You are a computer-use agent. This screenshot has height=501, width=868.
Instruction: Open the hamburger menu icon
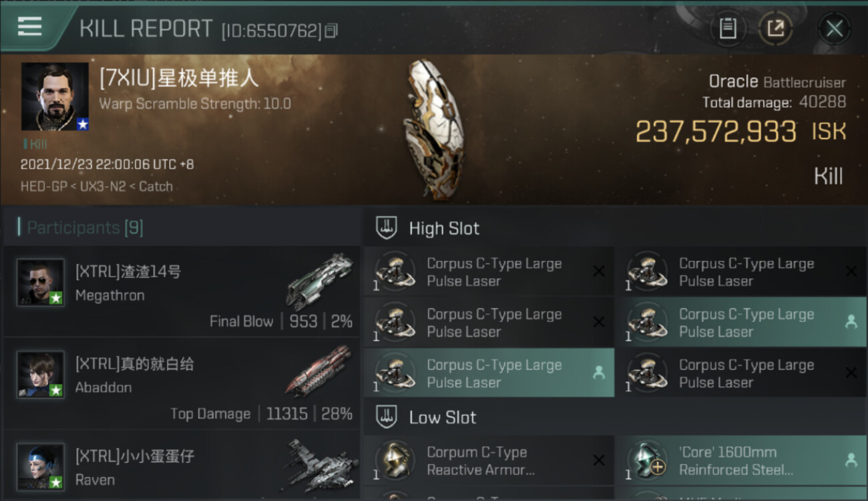30,26
